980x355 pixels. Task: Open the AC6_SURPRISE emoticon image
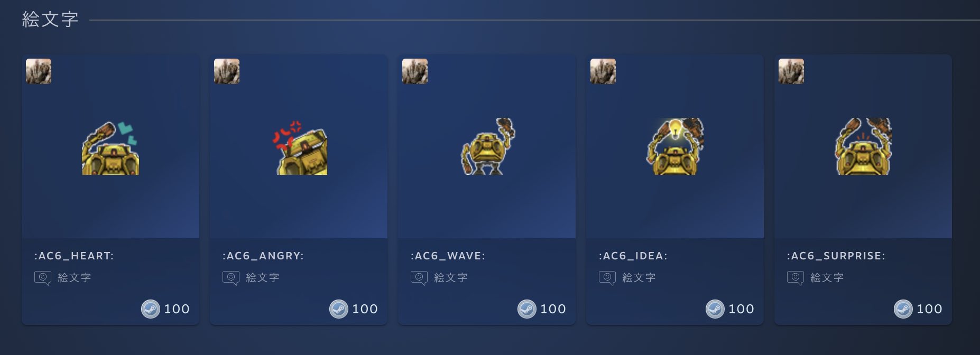coord(863,146)
